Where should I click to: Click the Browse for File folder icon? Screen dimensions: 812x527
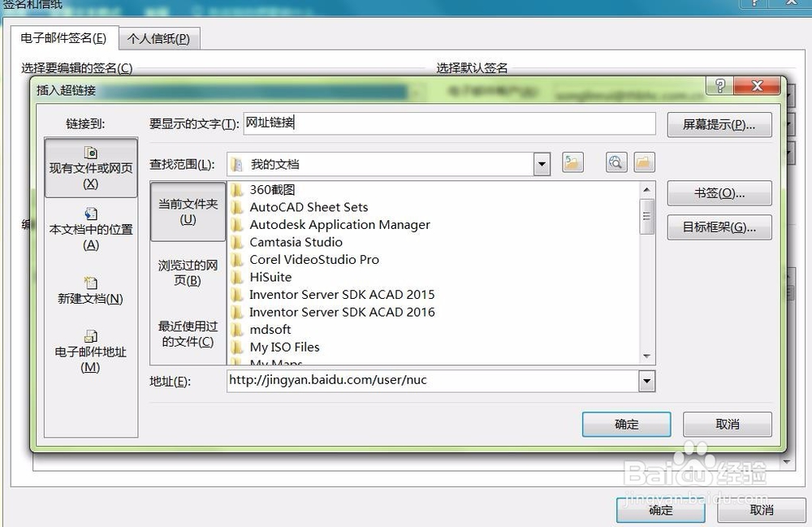coord(644,162)
